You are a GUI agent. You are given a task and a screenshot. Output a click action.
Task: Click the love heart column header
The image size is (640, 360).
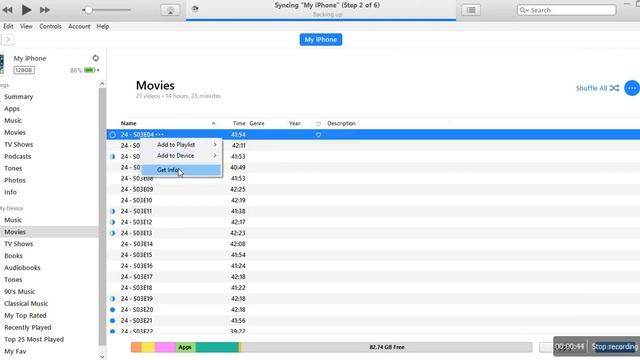click(x=318, y=124)
